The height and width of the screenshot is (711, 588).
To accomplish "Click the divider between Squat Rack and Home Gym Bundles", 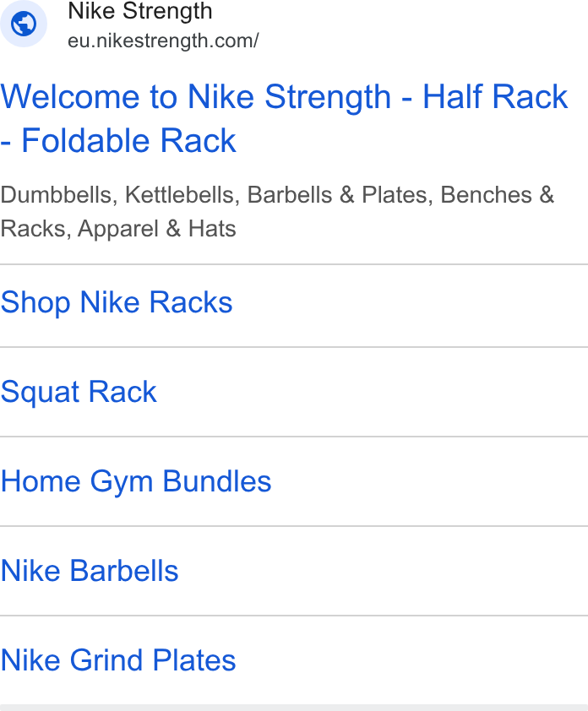I will [294, 437].
